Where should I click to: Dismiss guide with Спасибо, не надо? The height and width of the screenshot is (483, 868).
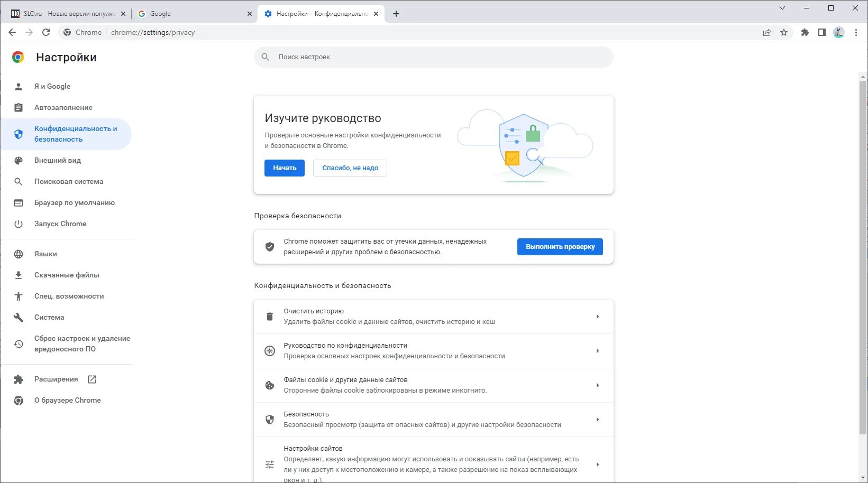pyautogui.click(x=350, y=168)
